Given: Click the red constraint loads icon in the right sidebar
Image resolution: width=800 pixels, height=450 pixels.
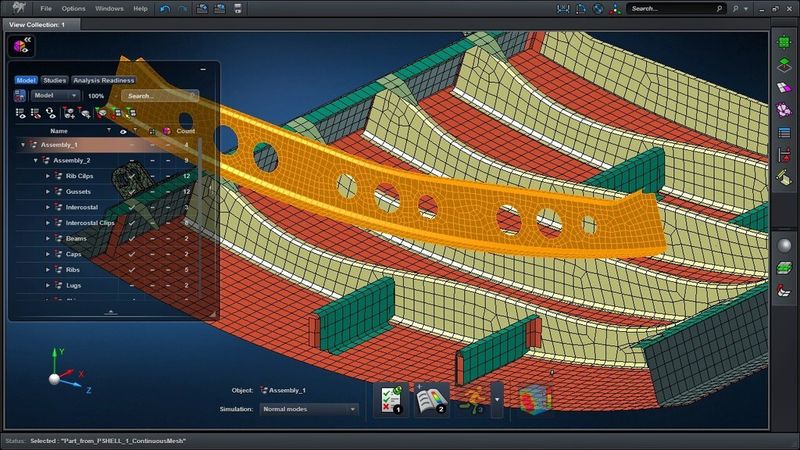Looking at the screenshot, I should 784,155.
